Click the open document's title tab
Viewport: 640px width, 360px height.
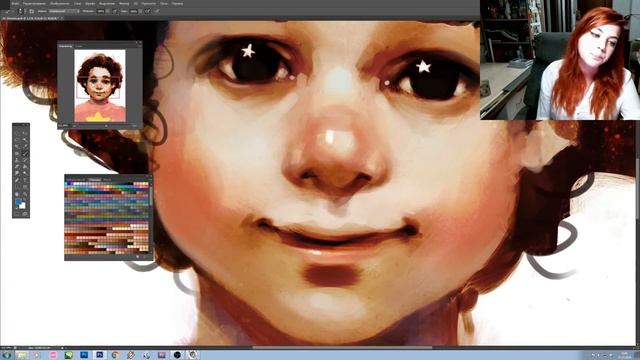tap(31, 18)
